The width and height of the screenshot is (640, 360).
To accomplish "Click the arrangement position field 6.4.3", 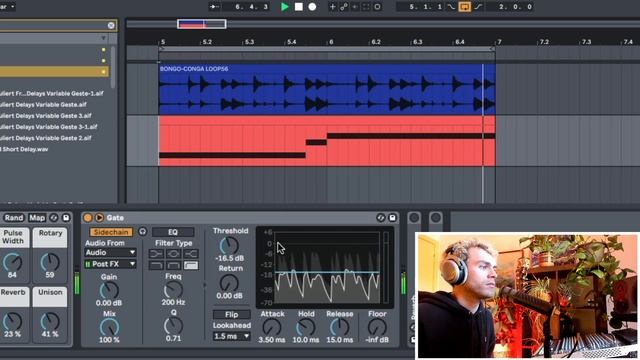I will tap(252, 7).
